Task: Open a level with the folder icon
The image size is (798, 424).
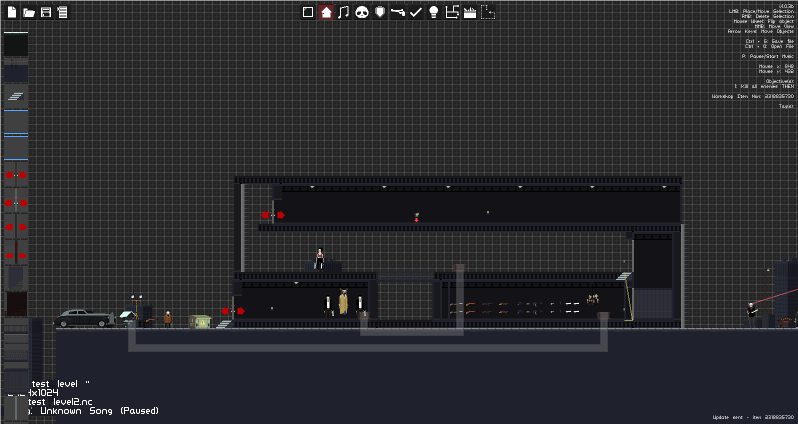Action: 29,12
